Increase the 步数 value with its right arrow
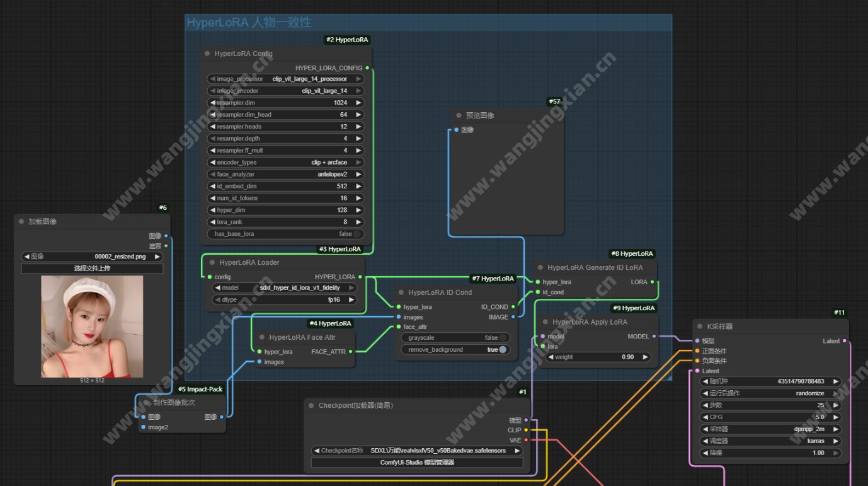The height and width of the screenshot is (486, 868). 837,405
